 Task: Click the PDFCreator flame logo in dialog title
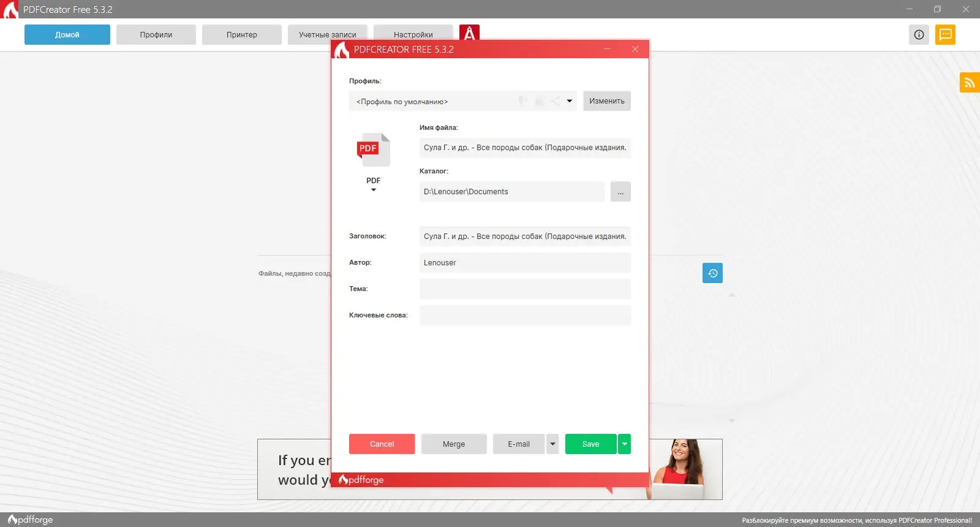point(342,50)
